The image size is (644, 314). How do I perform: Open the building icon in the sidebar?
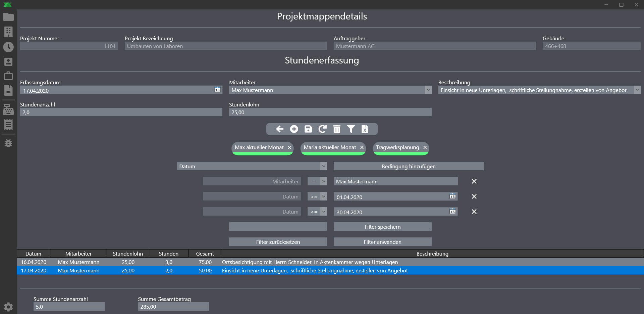(8, 32)
